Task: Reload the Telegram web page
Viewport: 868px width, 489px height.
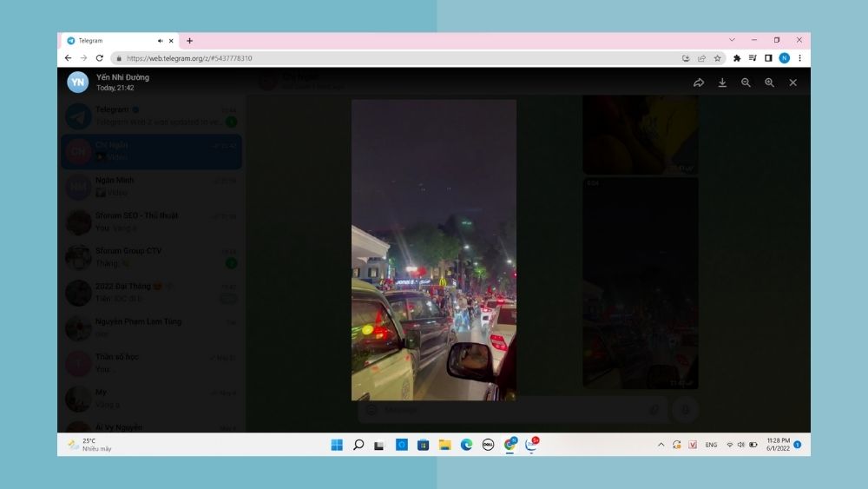Action: [x=100, y=58]
